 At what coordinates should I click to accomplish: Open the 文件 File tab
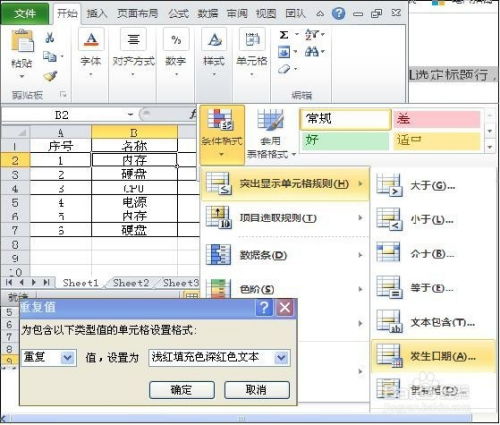(25, 14)
